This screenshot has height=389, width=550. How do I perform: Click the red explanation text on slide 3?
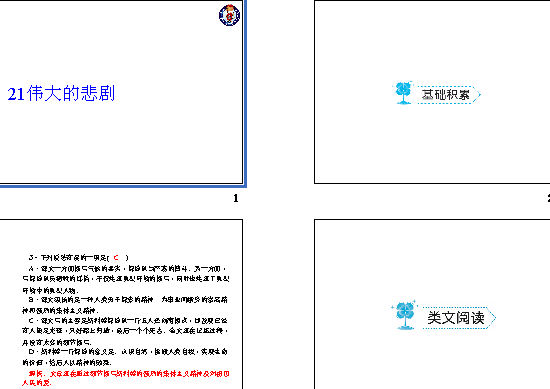[126, 378]
